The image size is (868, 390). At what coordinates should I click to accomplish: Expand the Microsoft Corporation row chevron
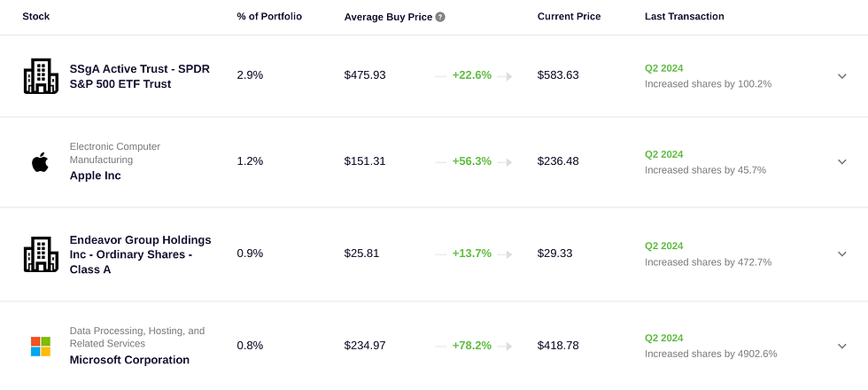[841, 347]
